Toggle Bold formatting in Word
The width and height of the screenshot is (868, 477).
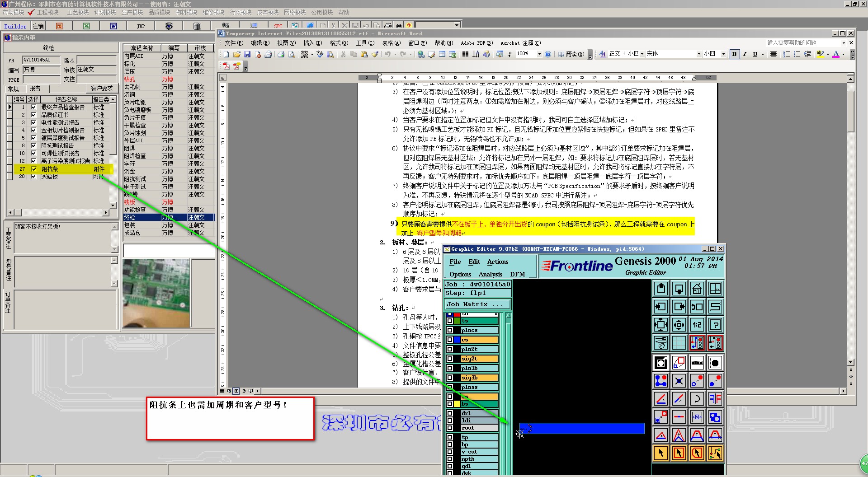[x=734, y=54]
